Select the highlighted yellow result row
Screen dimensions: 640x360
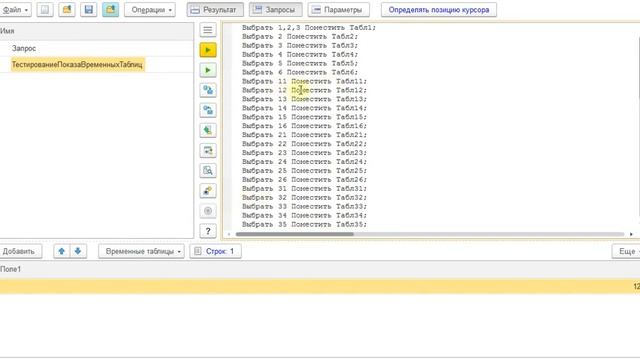(320, 287)
